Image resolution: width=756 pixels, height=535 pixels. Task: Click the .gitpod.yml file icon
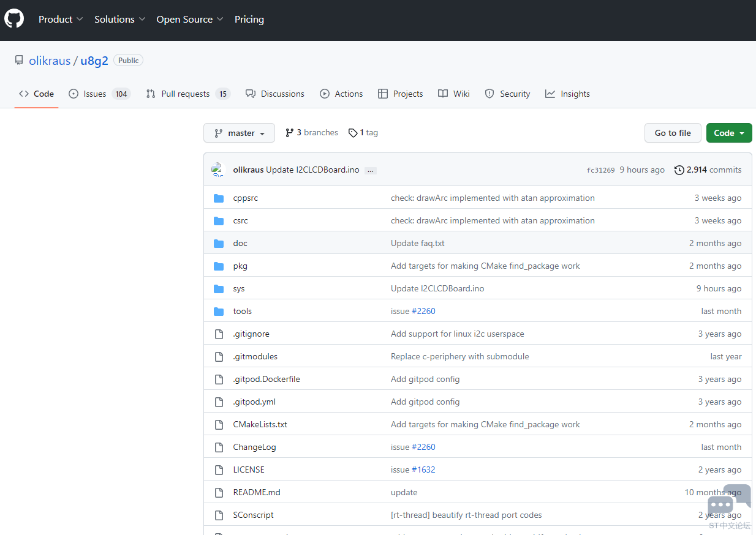point(219,402)
